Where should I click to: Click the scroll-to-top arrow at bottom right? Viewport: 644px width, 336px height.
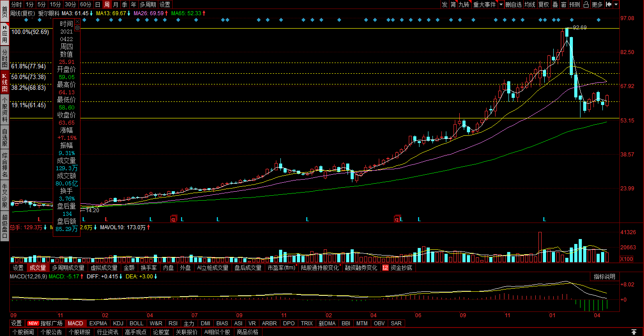click(634, 332)
